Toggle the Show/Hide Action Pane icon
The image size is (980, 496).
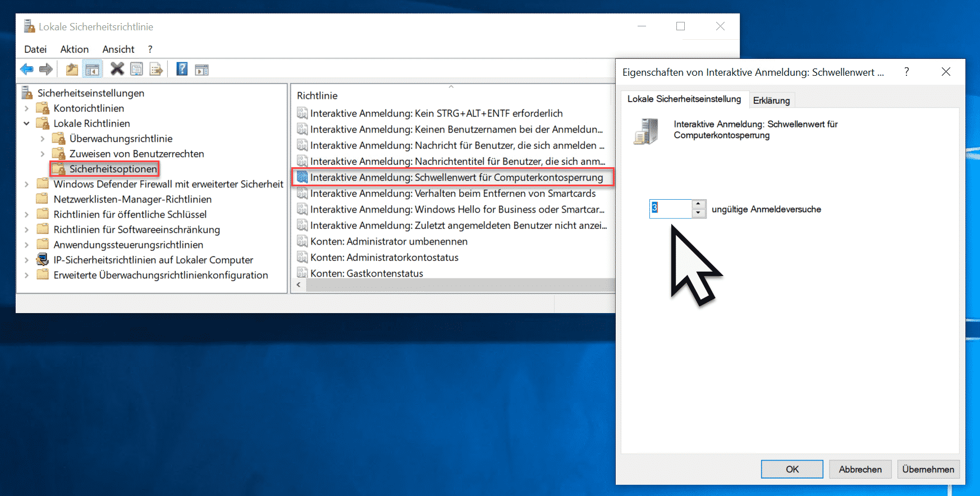coord(202,70)
